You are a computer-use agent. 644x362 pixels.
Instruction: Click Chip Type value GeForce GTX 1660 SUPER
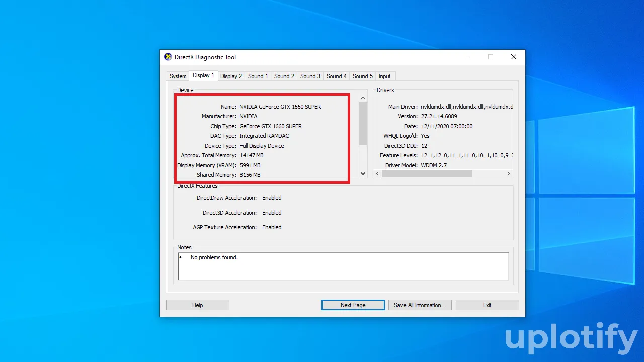[x=271, y=126]
